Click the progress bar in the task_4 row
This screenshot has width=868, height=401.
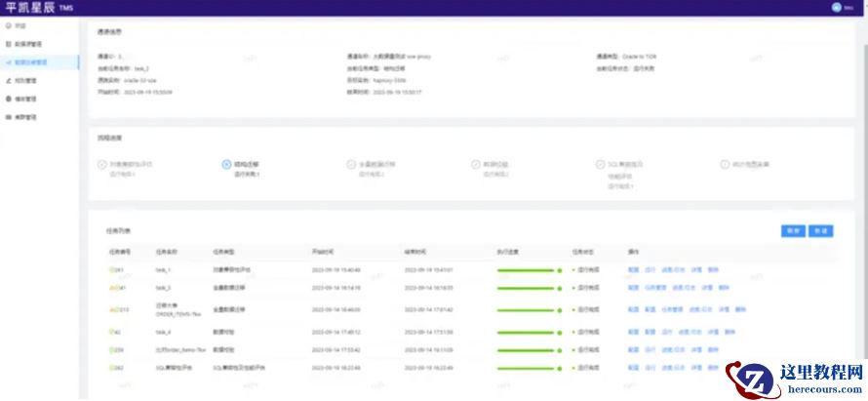[x=526, y=333]
